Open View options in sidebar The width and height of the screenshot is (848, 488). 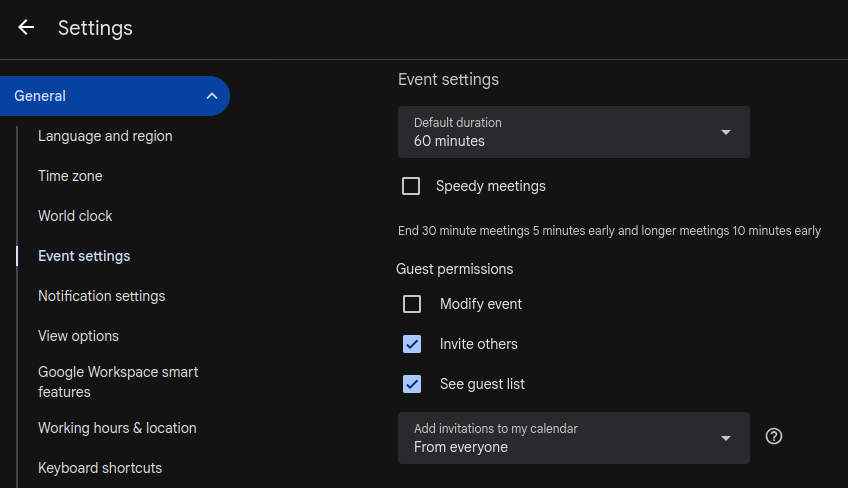[78, 336]
